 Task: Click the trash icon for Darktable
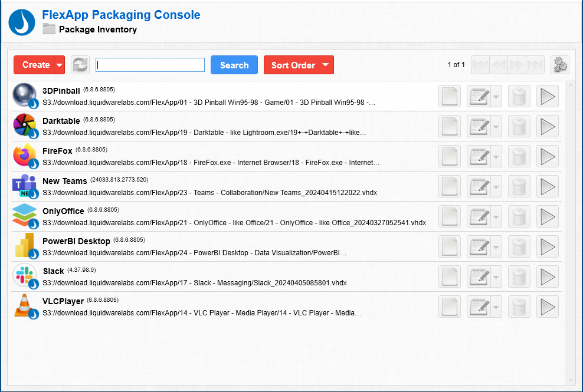click(x=519, y=126)
